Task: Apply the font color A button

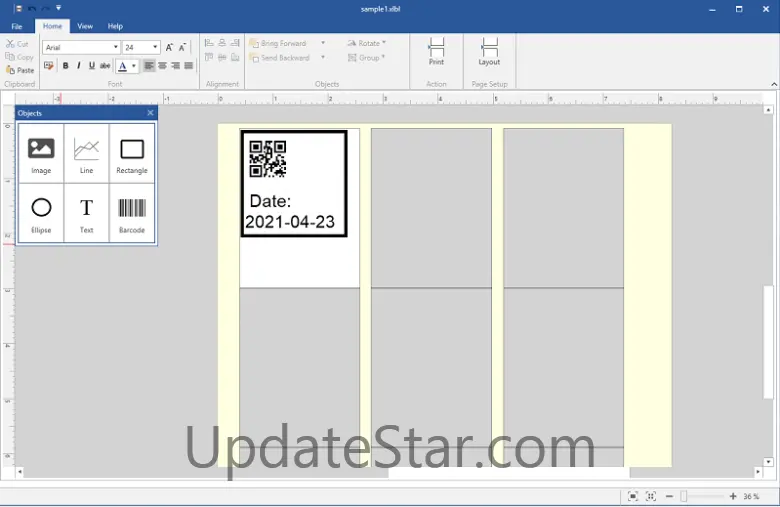Action: pyautogui.click(x=122, y=66)
